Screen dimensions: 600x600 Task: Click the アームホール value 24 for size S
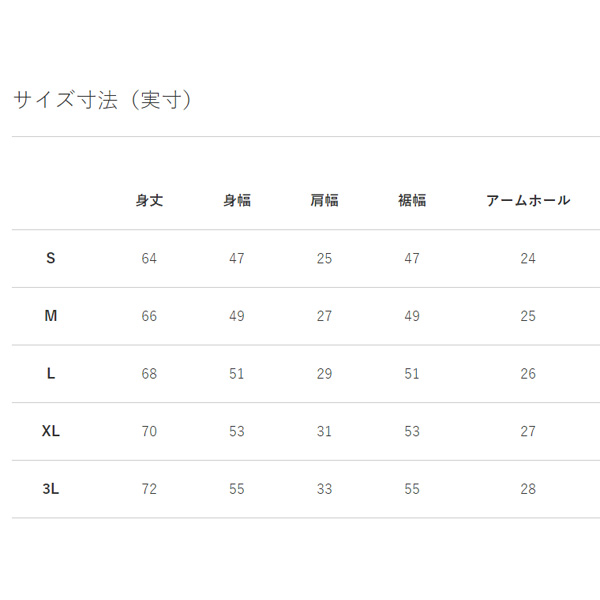[528, 259]
